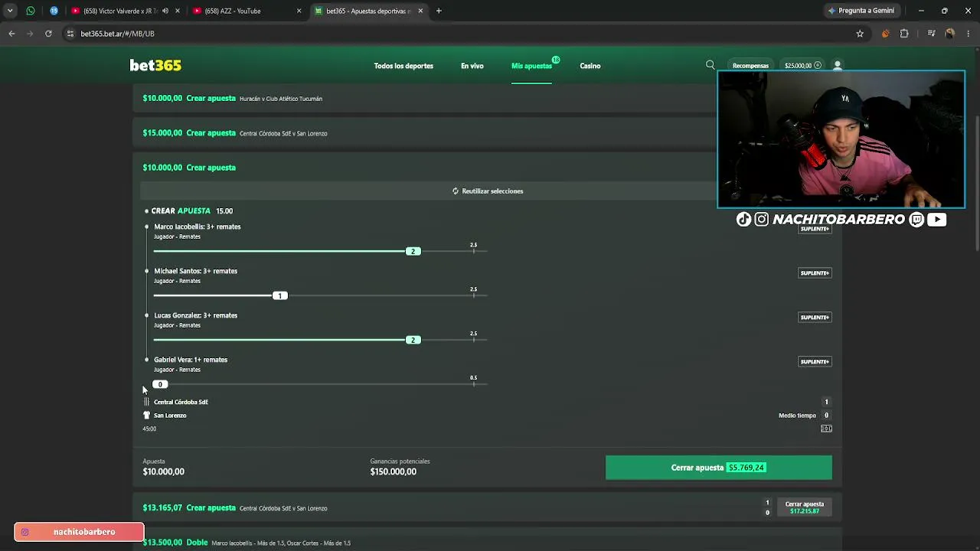Click SUPLENTE+ for Marco Iacobellis

point(815,229)
